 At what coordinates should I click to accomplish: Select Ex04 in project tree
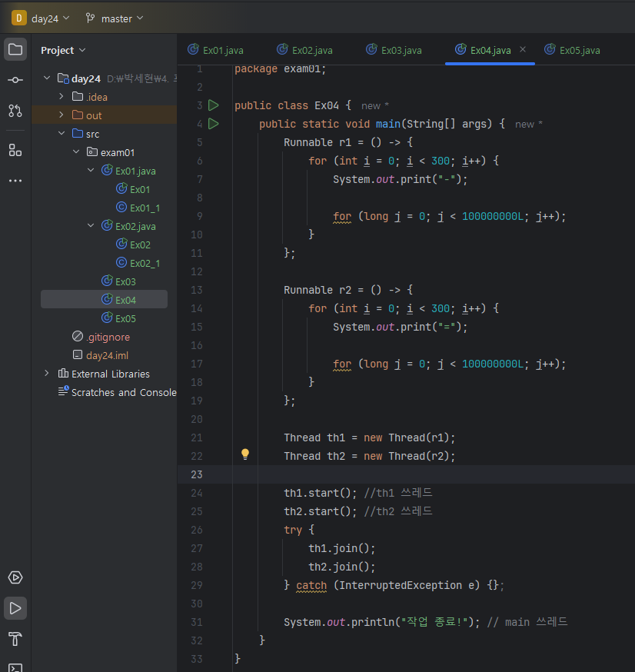104,300
